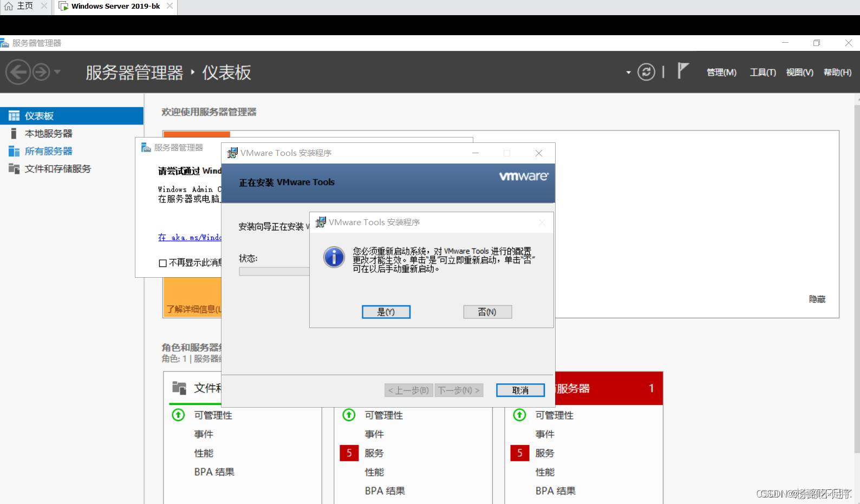This screenshot has width=860, height=504.
Task: Click the icon of the 服务器管理器 popup dialog
Action: 146,147
